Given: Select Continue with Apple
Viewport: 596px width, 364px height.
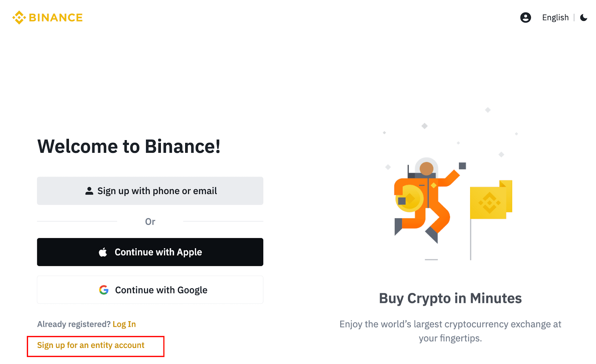Looking at the screenshot, I should 150,252.
